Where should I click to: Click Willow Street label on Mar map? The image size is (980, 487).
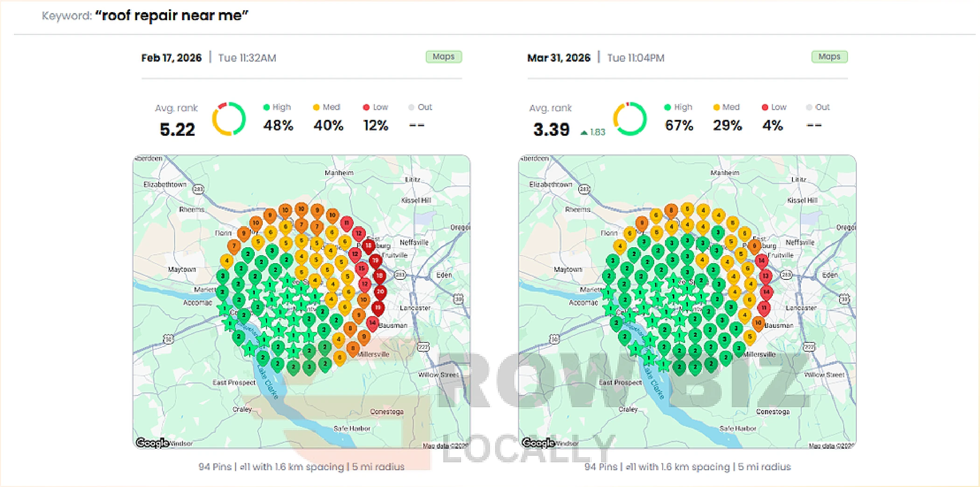(x=825, y=375)
